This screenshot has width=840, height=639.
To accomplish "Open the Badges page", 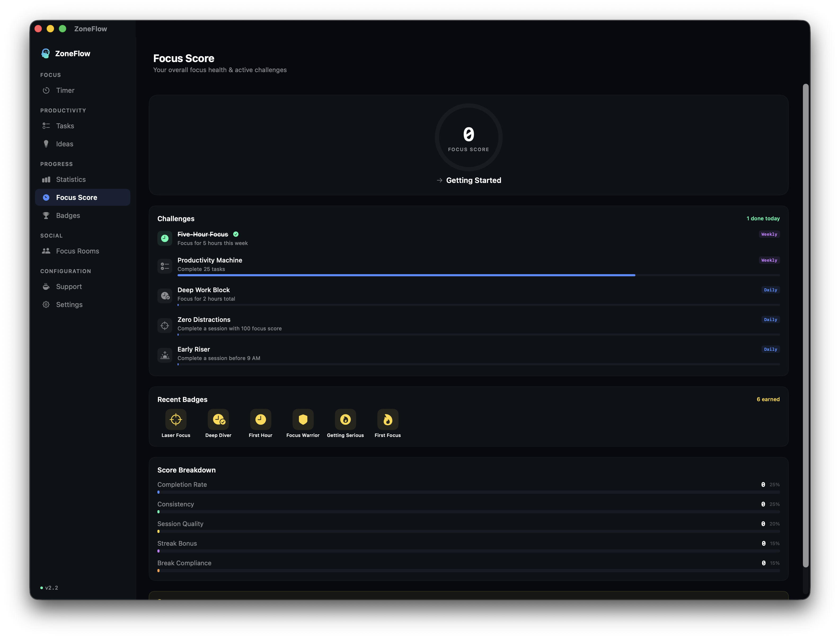I will tap(68, 215).
